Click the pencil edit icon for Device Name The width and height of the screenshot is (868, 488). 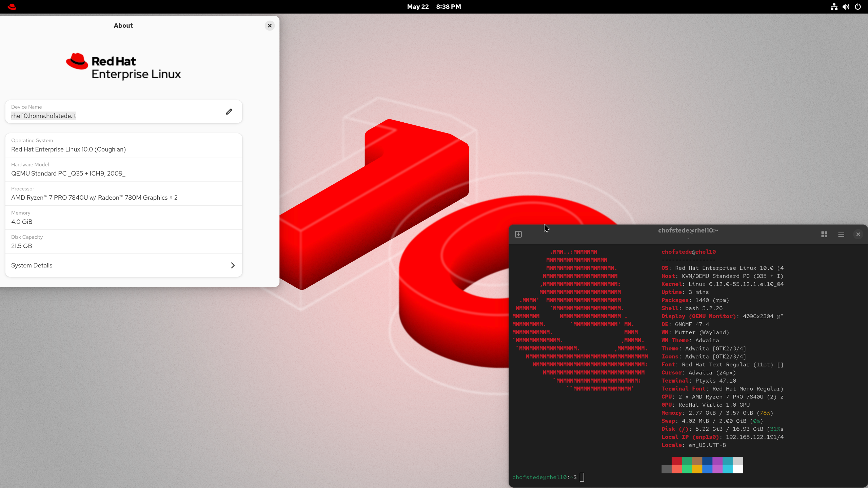point(229,111)
